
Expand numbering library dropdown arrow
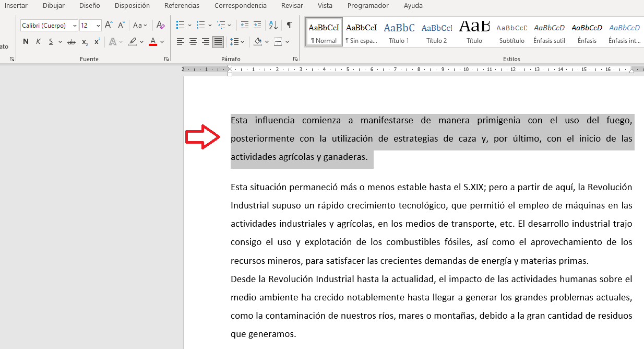tap(210, 25)
